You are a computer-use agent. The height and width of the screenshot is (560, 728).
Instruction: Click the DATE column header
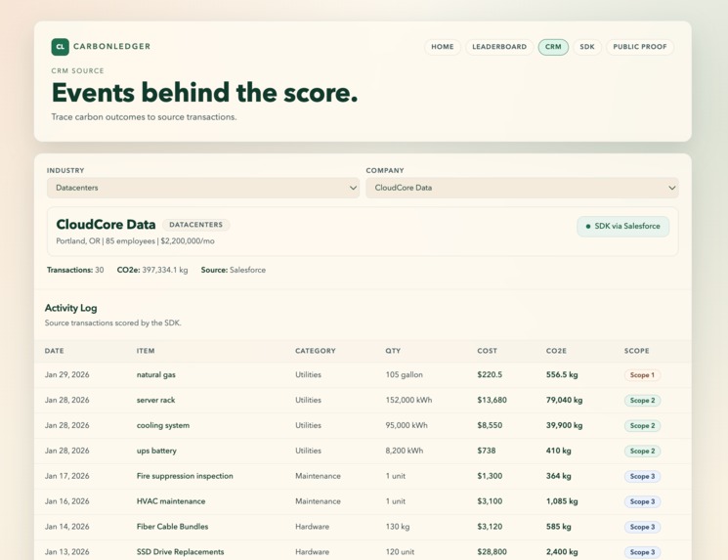click(55, 351)
